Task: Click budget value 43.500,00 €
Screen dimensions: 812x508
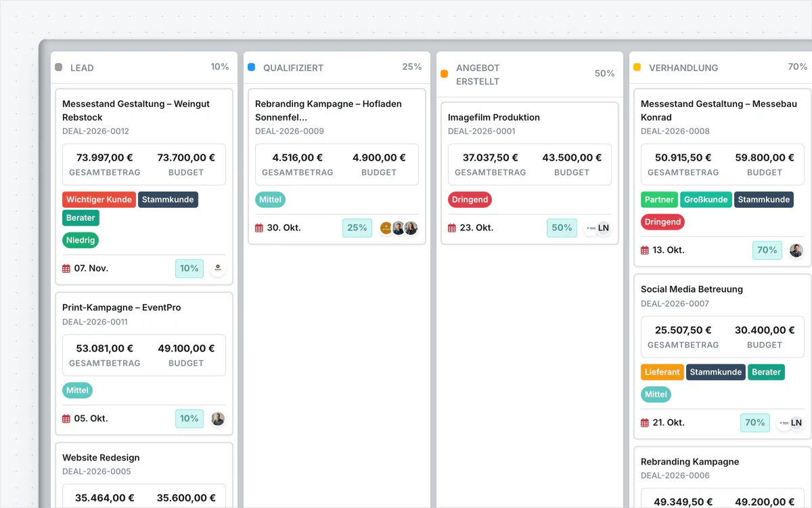Action: pyautogui.click(x=572, y=158)
